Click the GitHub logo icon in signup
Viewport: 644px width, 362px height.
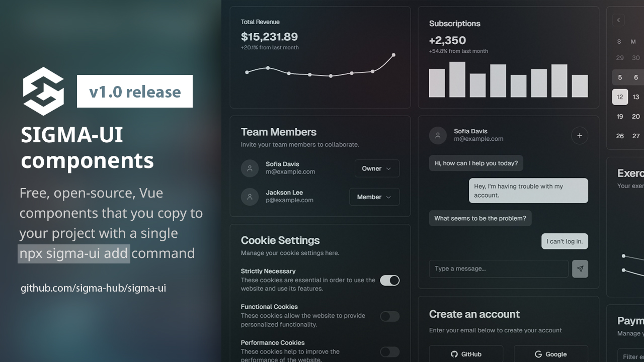(x=455, y=354)
